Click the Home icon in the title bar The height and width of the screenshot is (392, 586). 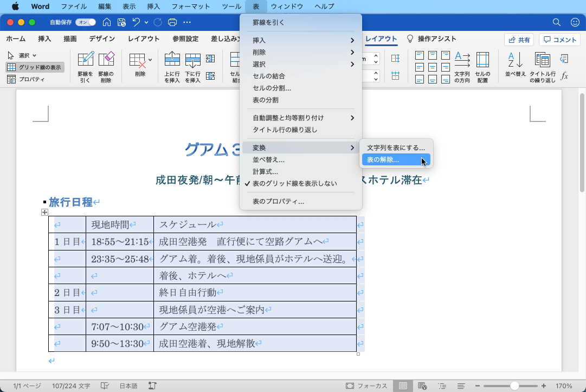click(106, 22)
